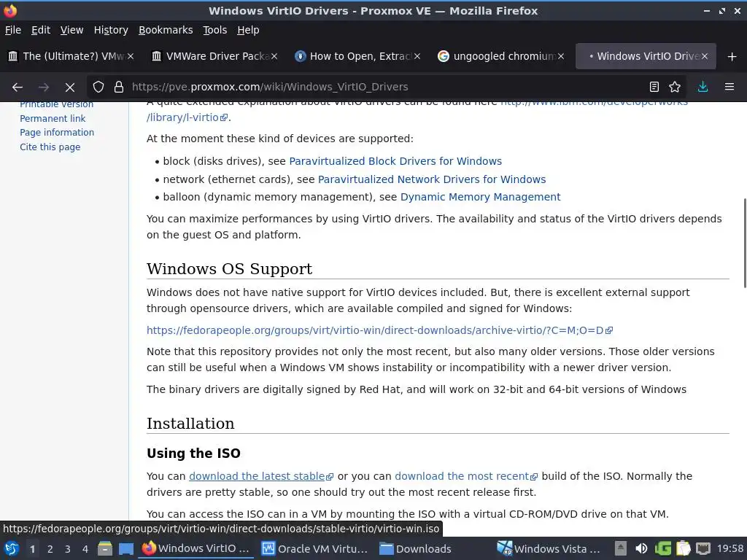Switch to ungoogled chromium tab
This screenshot has width=747, height=560.
[501, 56]
